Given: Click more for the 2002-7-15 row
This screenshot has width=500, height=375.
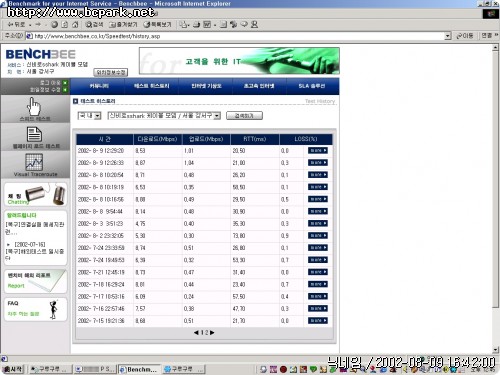Looking at the screenshot, I should coord(318,321).
